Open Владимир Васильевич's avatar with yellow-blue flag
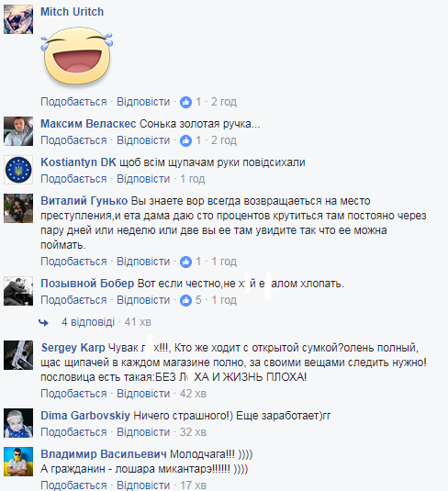 click(18, 462)
